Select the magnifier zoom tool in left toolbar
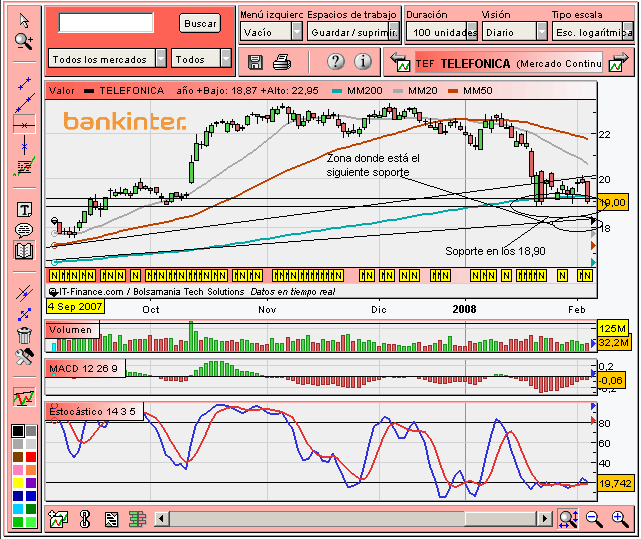This screenshot has width=641, height=539. click(x=24, y=41)
